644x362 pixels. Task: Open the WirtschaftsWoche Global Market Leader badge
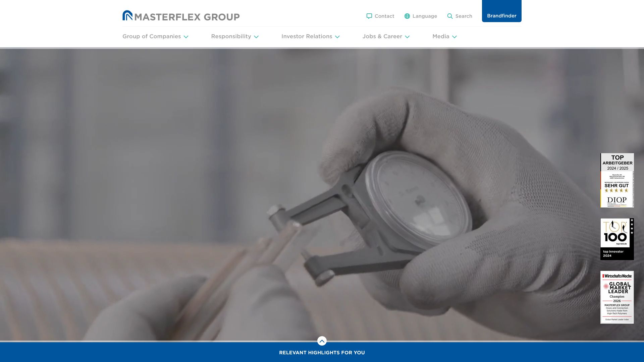(x=617, y=297)
